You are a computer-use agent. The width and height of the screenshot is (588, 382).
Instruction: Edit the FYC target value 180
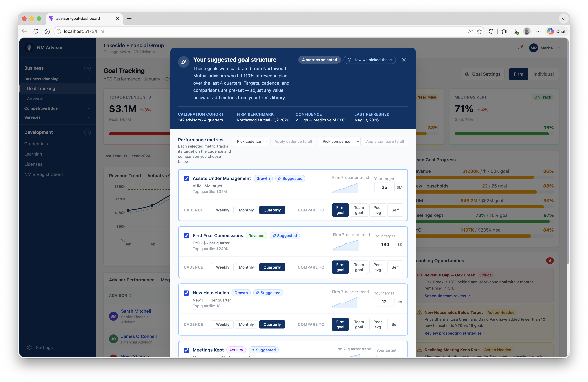(x=385, y=244)
